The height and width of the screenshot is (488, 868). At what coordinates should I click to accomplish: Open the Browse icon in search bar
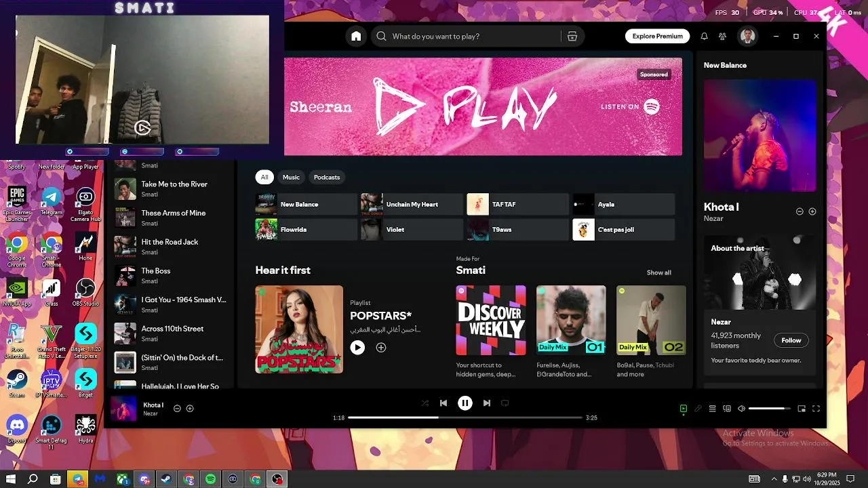tap(572, 37)
